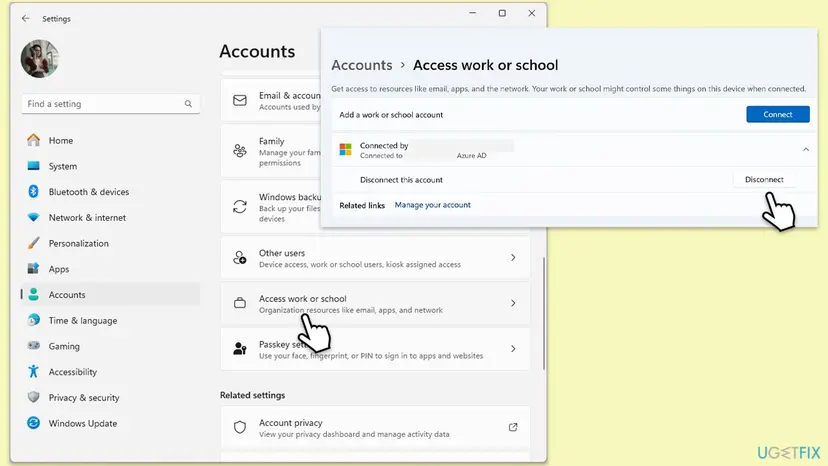The width and height of the screenshot is (828, 466).
Task: Click the search magnifier icon
Action: pos(188,104)
